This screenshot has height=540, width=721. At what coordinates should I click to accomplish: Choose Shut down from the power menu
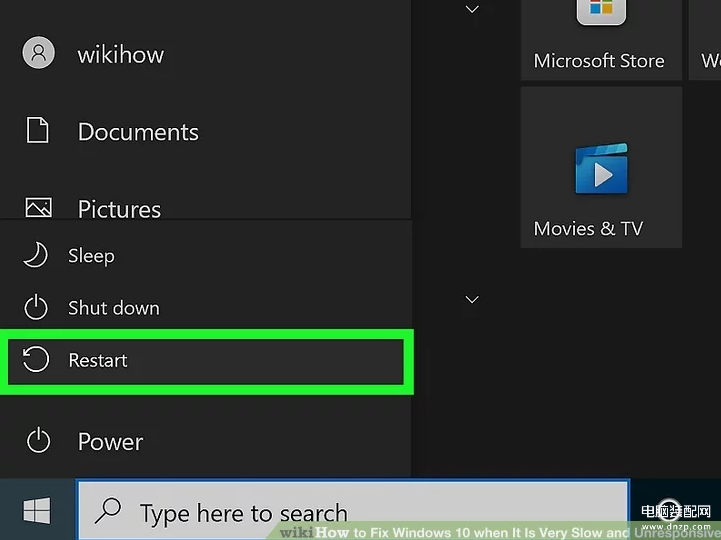(x=206, y=308)
